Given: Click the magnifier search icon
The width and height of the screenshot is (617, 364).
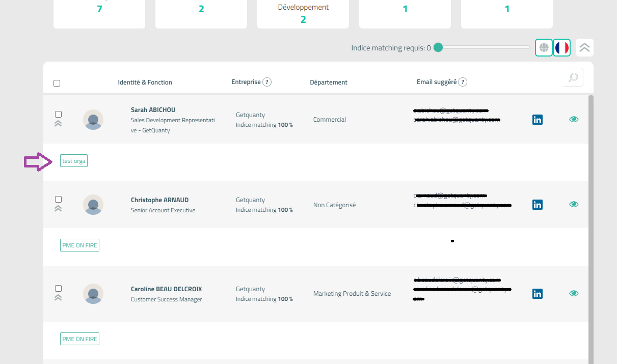Looking at the screenshot, I should pos(574,77).
